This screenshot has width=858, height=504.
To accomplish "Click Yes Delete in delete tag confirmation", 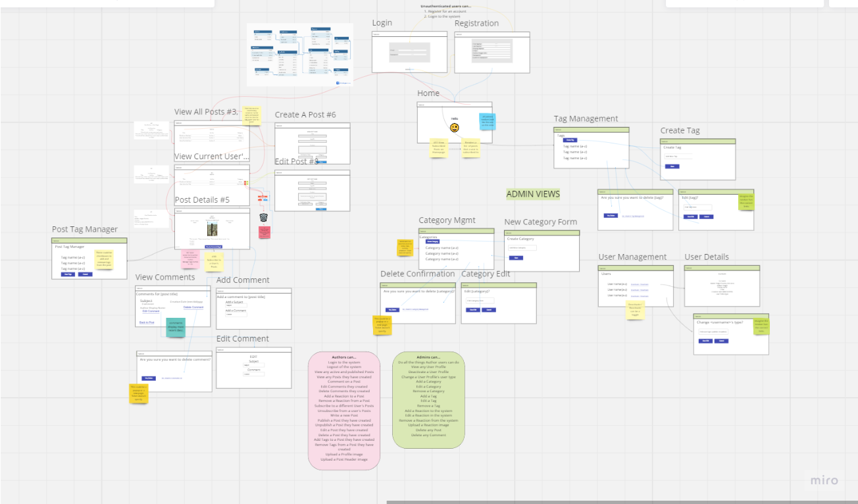I will [611, 215].
